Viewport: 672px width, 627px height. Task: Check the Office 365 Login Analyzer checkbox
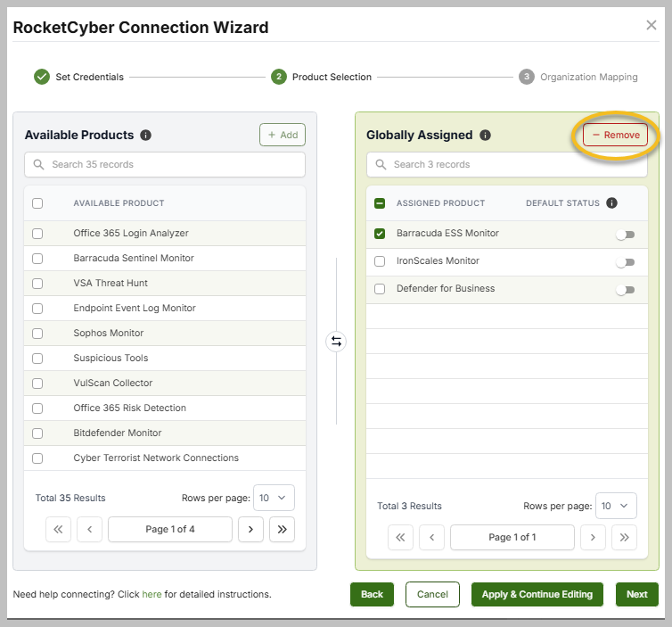click(37, 234)
